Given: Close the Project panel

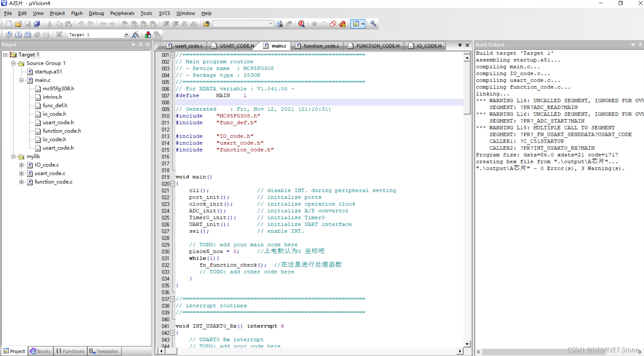Looking at the screenshot, I should point(148,44).
